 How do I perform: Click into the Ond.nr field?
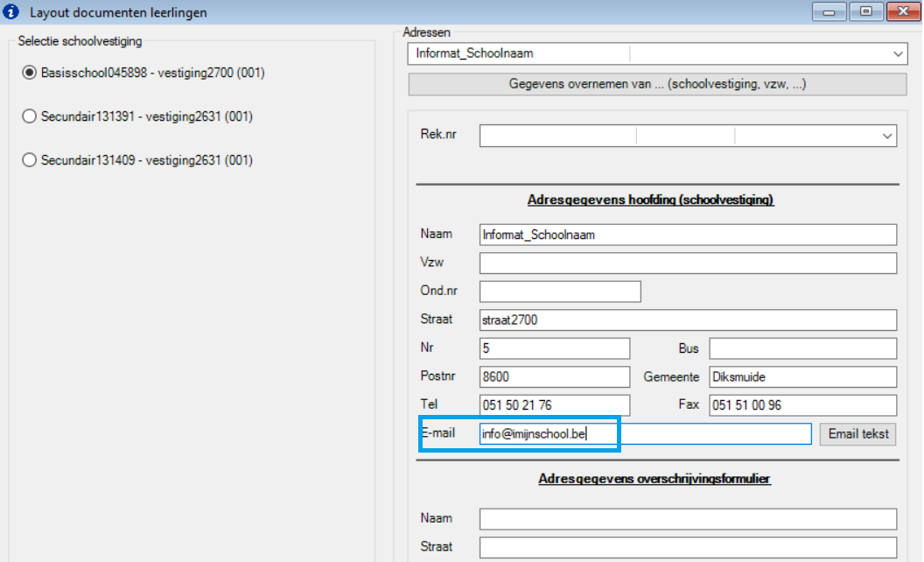[560, 292]
